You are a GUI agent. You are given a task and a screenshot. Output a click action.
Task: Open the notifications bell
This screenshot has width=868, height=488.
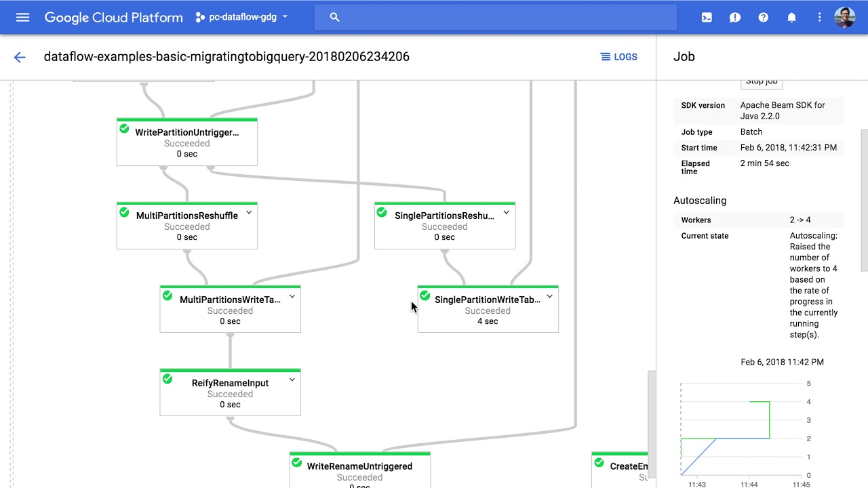point(791,18)
